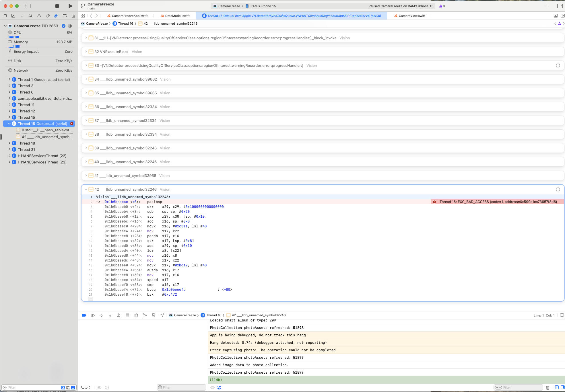Screen dimensions: 565x392
Task: Expand frame 41 ___lldb_unnamed_symbol33958
Action: (86, 175)
